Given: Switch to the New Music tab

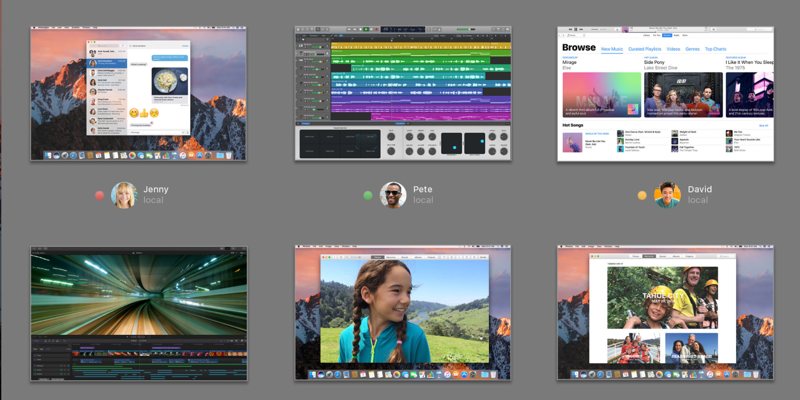Looking at the screenshot, I should [613, 48].
